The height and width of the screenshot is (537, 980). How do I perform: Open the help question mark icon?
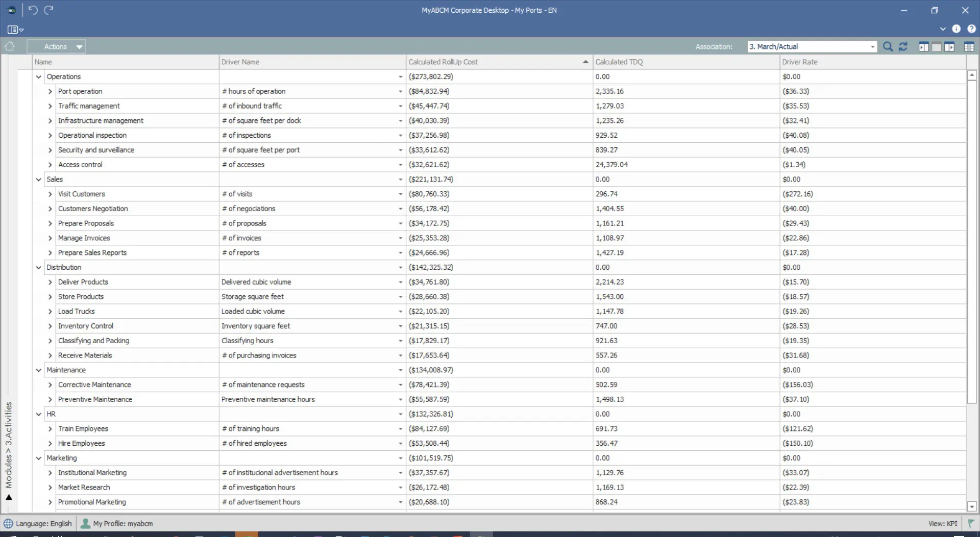point(971,29)
